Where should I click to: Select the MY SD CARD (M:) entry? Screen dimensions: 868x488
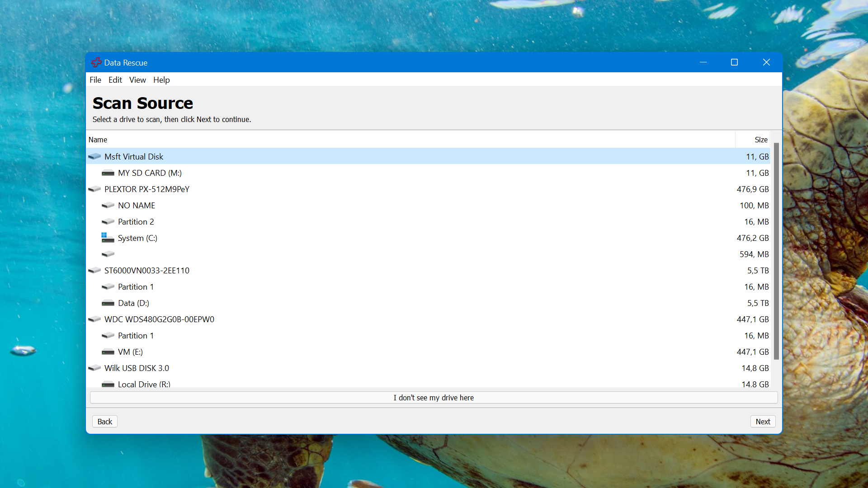[x=150, y=173]
